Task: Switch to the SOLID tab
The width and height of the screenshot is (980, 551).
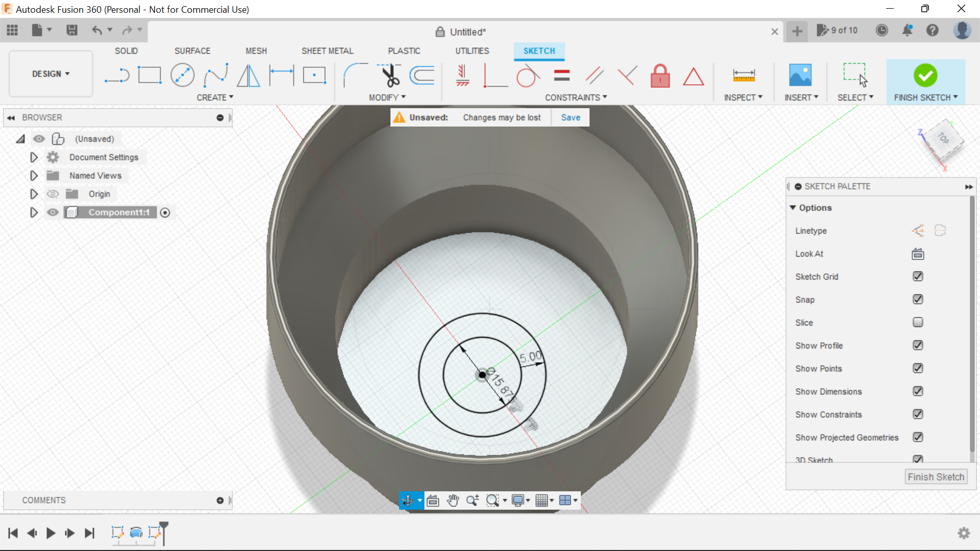Action: [126, 51]
